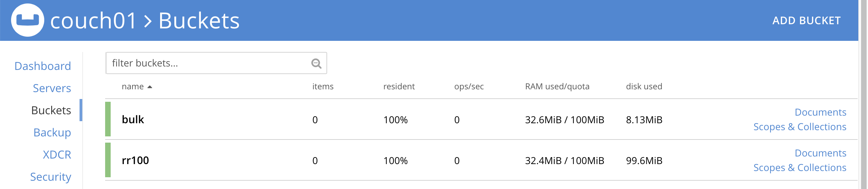Open Scopes & Collections for bulk

tap(800, 127)
